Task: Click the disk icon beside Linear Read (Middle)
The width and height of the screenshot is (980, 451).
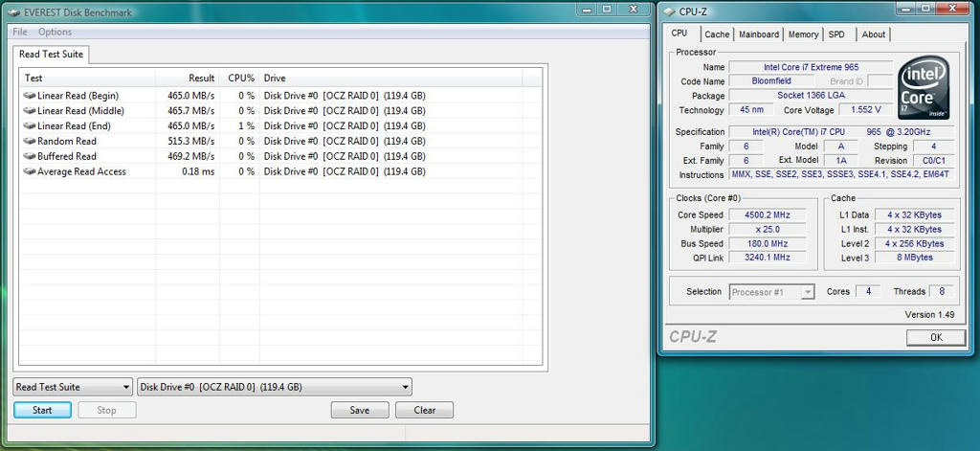Action: (30, 111)
